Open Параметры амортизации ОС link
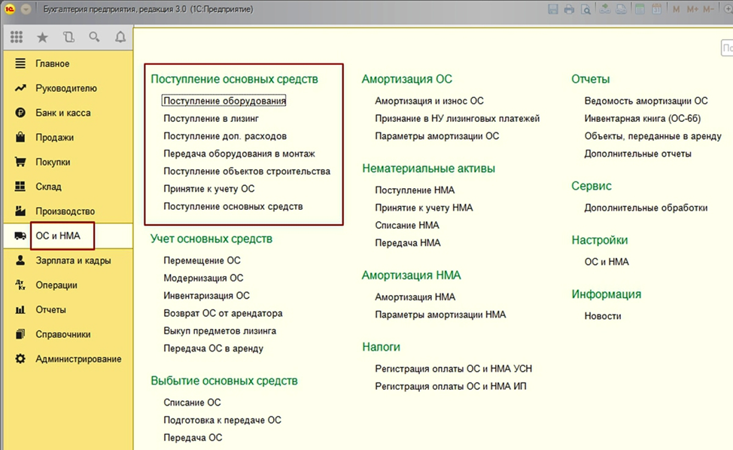This screenshot has height=450, width=733. click(x=437, y=136)
